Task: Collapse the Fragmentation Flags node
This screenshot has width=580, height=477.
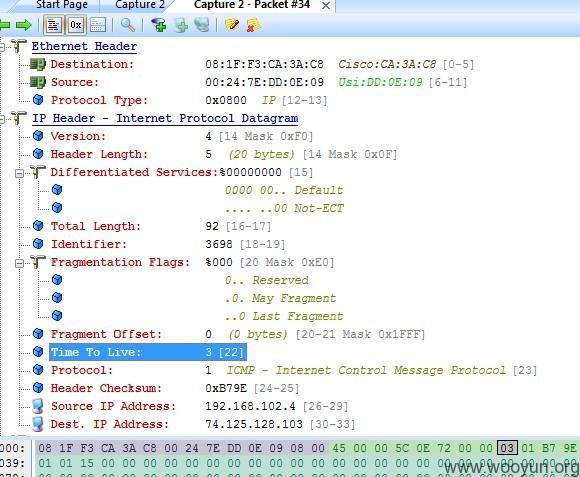Action: pyautogui.click(x=20, y=263)
